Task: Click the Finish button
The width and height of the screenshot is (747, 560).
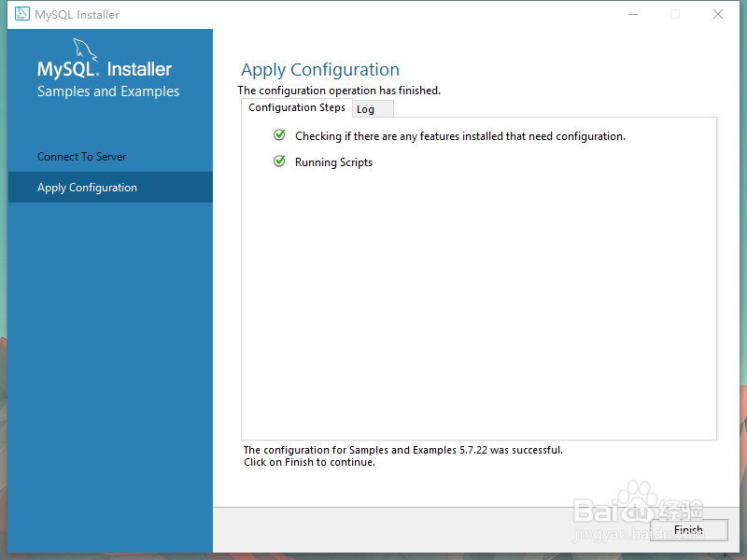Action: (x=689, y=529)
